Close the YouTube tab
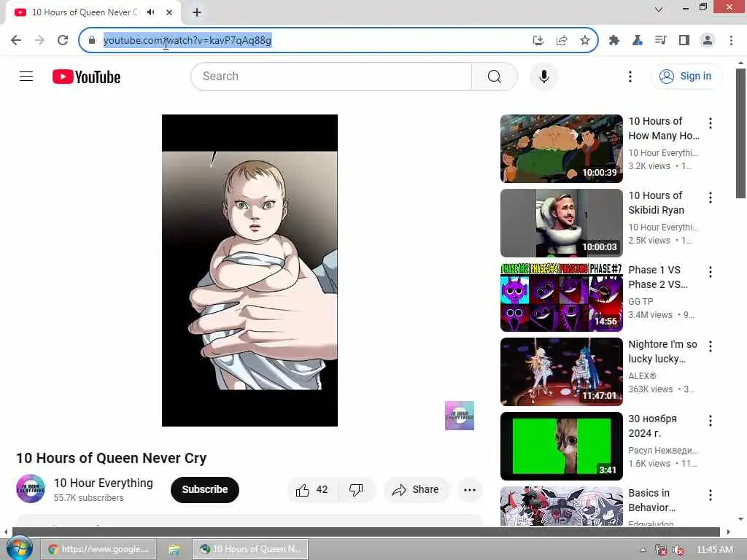Screen dimensions: 747x560 coord(169,12)
